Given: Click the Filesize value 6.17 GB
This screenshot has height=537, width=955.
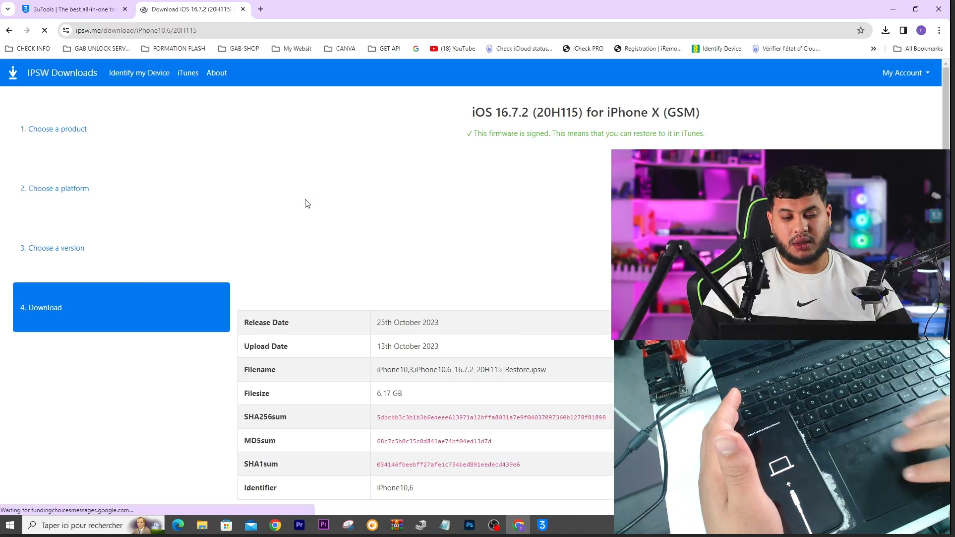Looking at the screenshot, I should (x=389, y=393).
